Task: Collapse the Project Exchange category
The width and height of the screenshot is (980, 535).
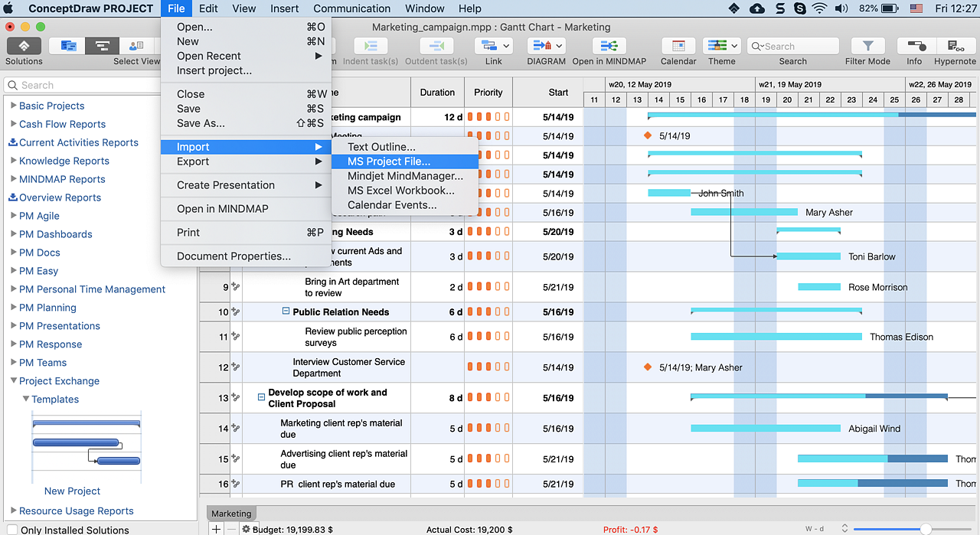Action: 13,381
